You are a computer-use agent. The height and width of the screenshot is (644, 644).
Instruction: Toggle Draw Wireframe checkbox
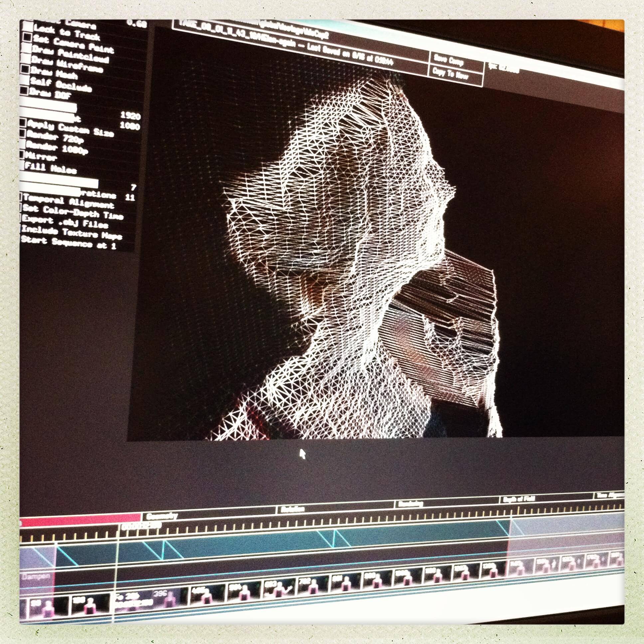point(26,59)
